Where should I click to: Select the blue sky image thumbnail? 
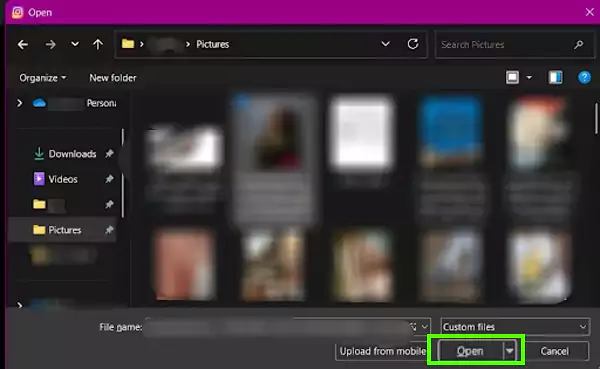tap(452, 131)
